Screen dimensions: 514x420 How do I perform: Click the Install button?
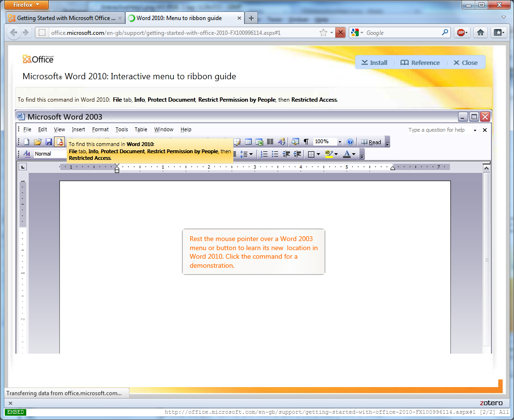[374, 63]
